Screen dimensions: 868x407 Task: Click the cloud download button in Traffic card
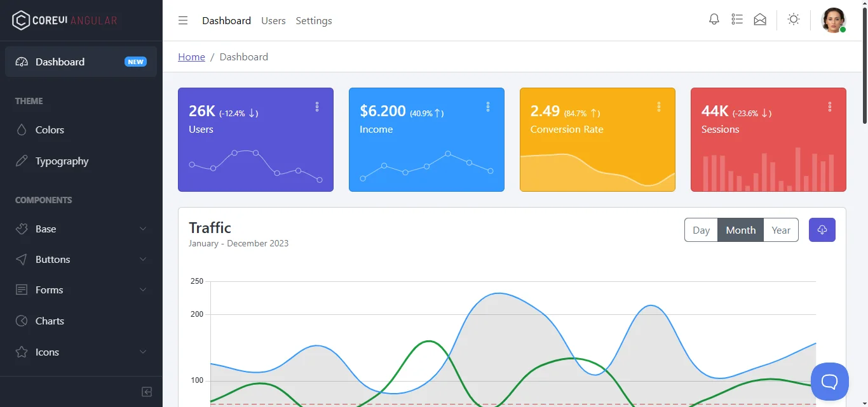pyautogui.click(x=822, y=230)
